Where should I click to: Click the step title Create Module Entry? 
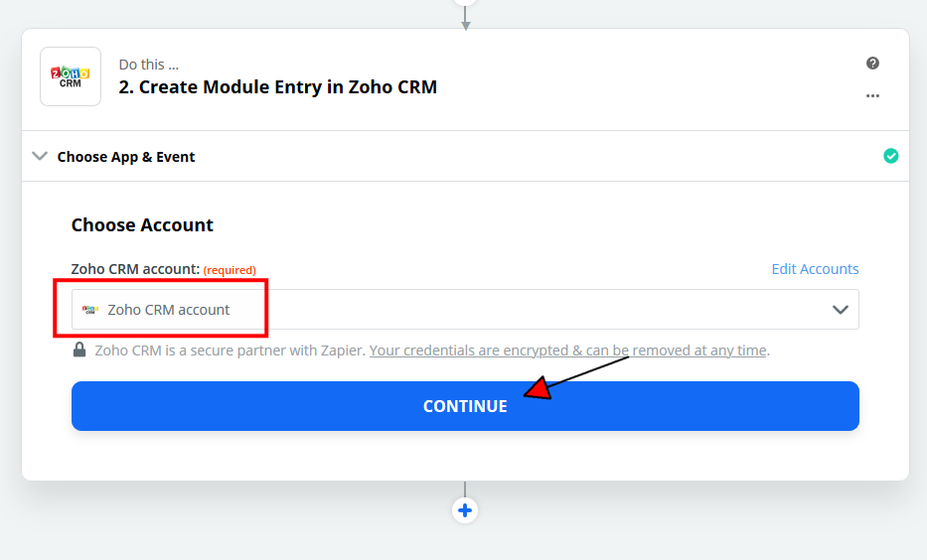point(278,86)
